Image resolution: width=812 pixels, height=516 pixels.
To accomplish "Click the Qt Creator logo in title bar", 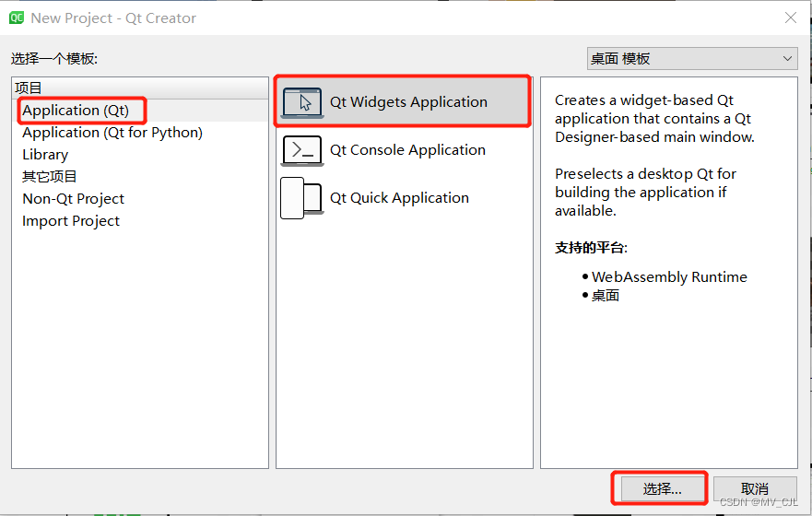I will pos(17,18).
